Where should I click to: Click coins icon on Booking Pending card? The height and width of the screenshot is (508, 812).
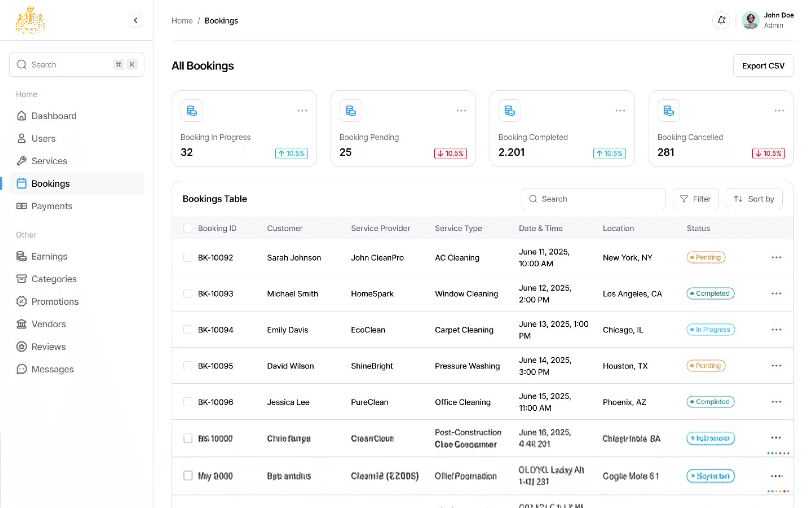(x=351, y=110)
